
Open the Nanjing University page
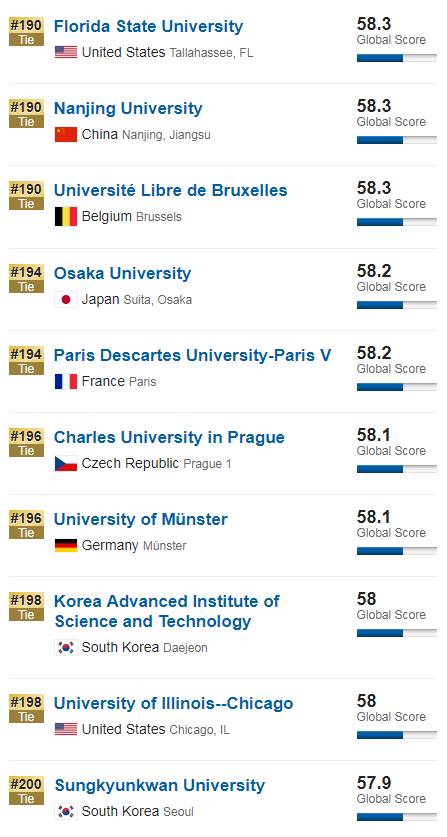128,108
